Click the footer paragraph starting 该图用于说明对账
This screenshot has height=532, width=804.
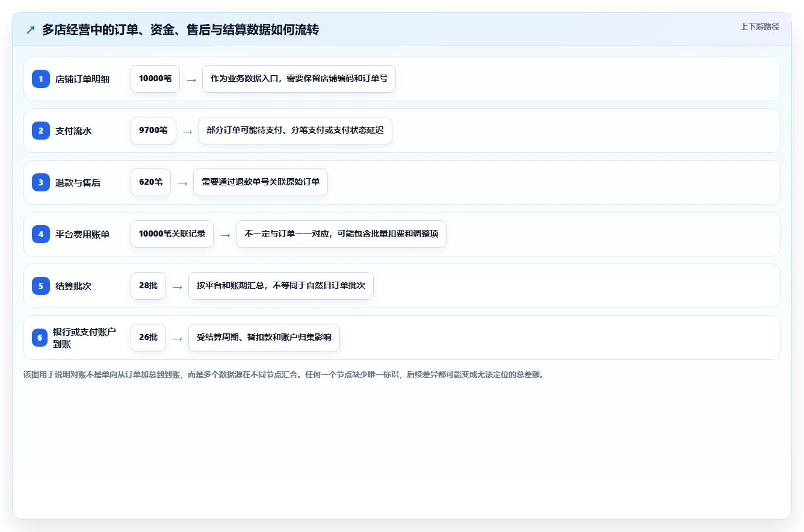pyautogui.click(x=284, y=374)
